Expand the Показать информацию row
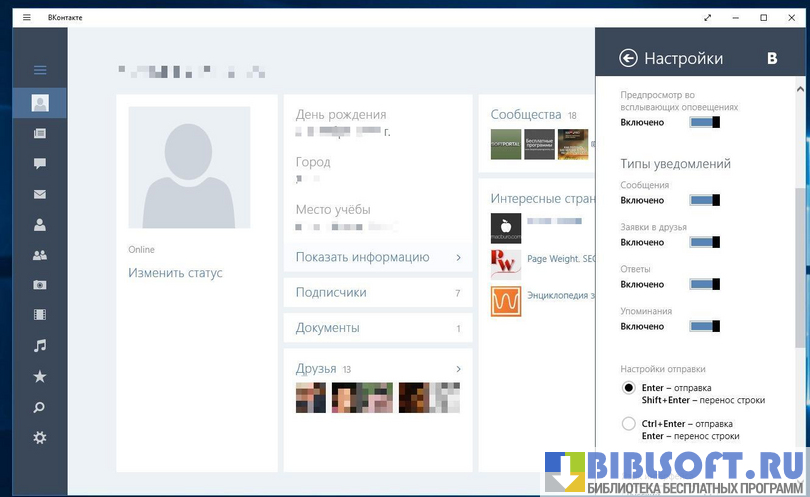Image resolution: width=810 pixels, height=497 pixels. (x=378, y=257)
